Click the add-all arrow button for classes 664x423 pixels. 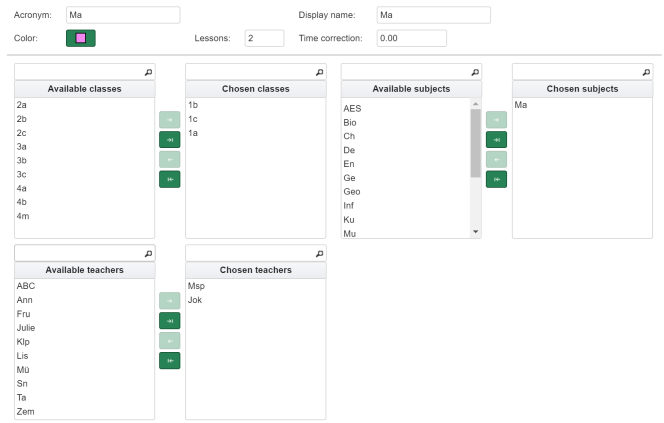point(169,139)
